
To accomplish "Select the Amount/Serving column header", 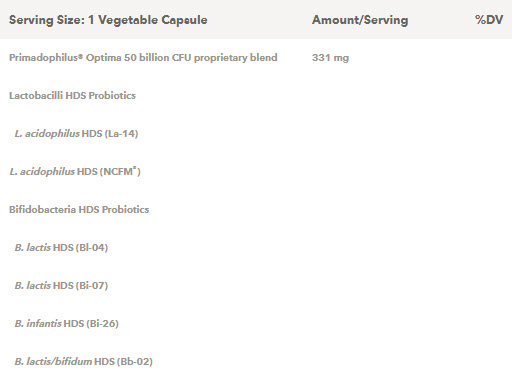I will coord(360,20).
